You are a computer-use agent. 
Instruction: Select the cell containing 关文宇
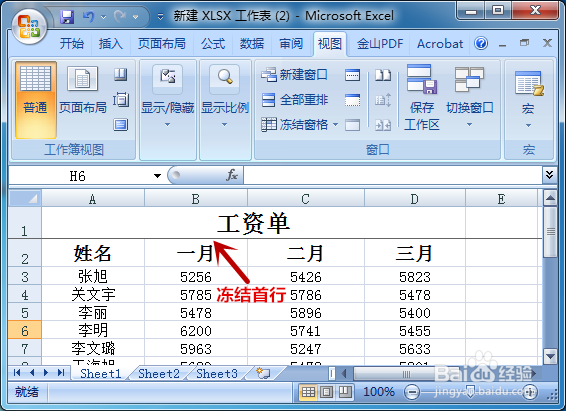pos(93,294)
